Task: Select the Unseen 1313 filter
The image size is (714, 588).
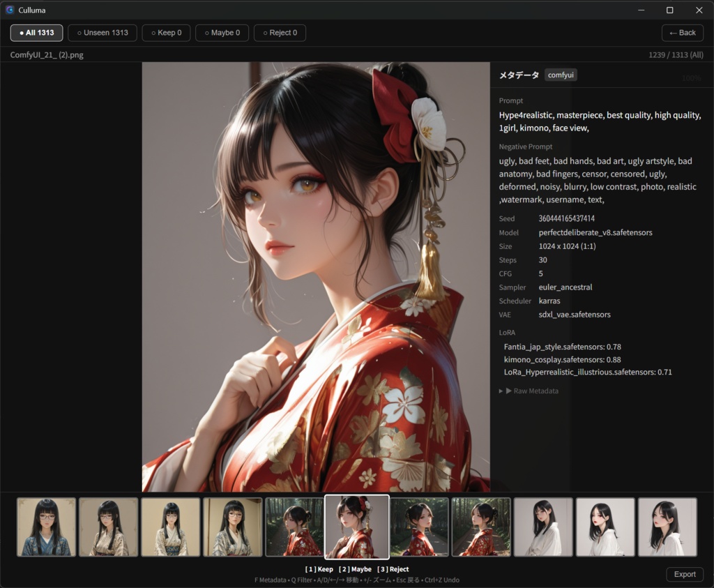Action: pos(102,33)
